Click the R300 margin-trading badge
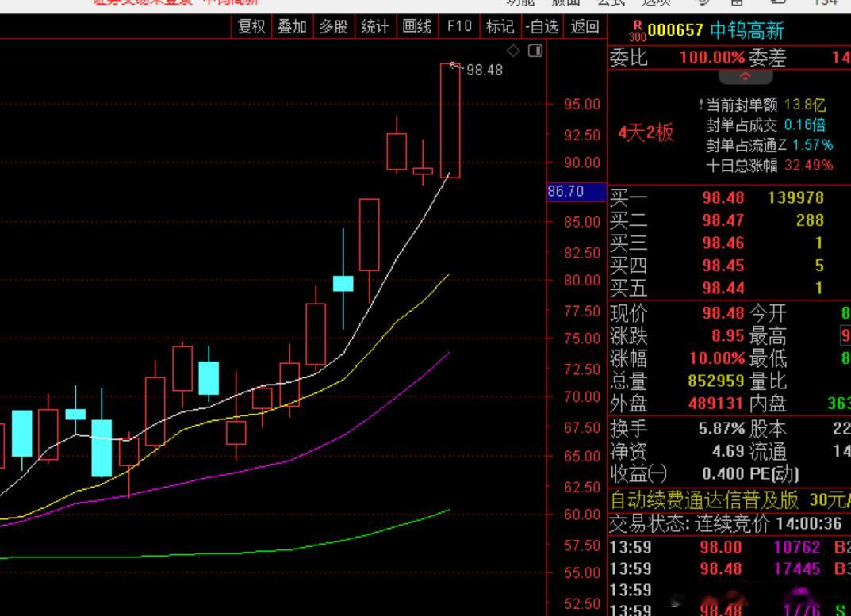 tap(637, 32)
